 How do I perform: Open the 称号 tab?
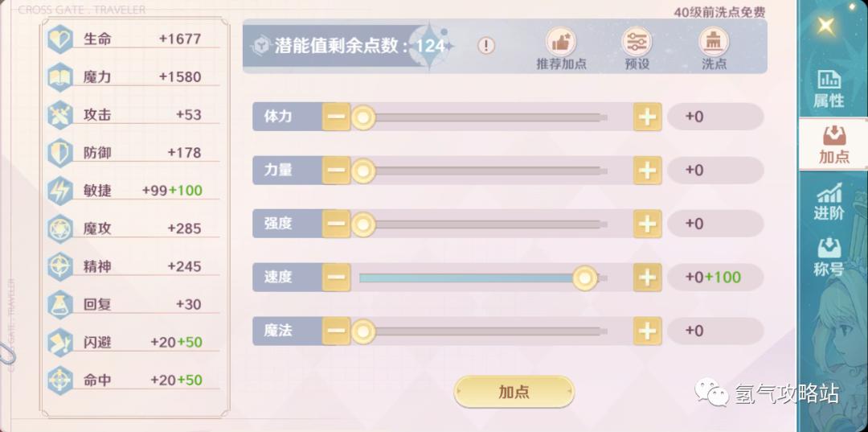point(829,257)
